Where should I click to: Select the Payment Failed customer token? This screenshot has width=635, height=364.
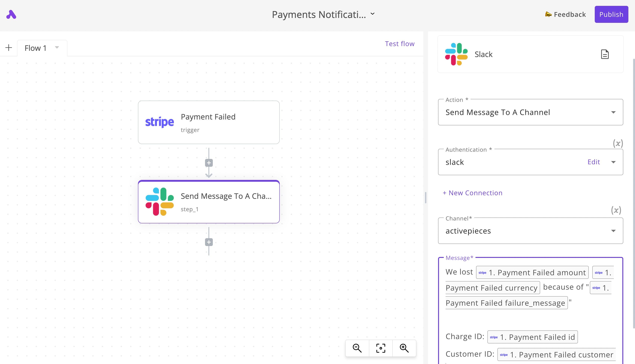[x=556, y=355]
